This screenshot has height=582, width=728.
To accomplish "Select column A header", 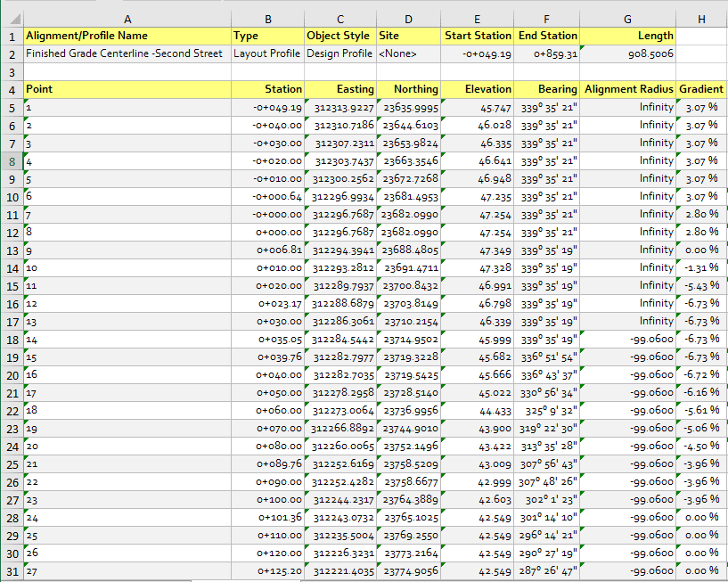I will (127, 19).
